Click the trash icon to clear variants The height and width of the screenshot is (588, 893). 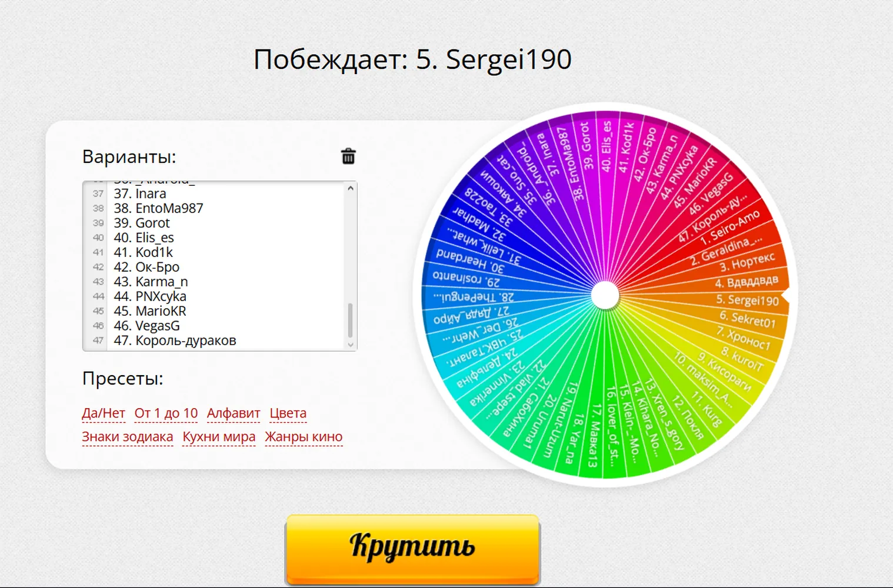coord(348,156)
